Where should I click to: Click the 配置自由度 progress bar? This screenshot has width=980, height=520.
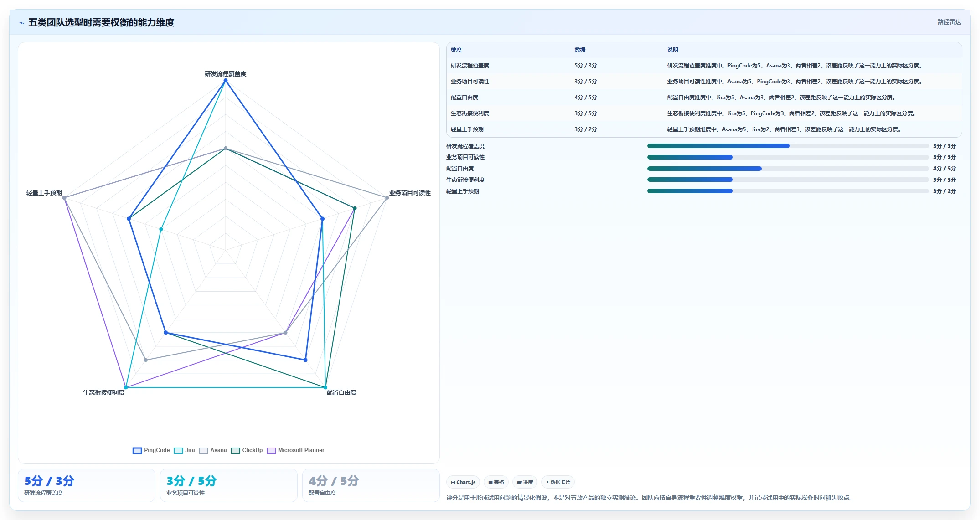pos(788,169)
